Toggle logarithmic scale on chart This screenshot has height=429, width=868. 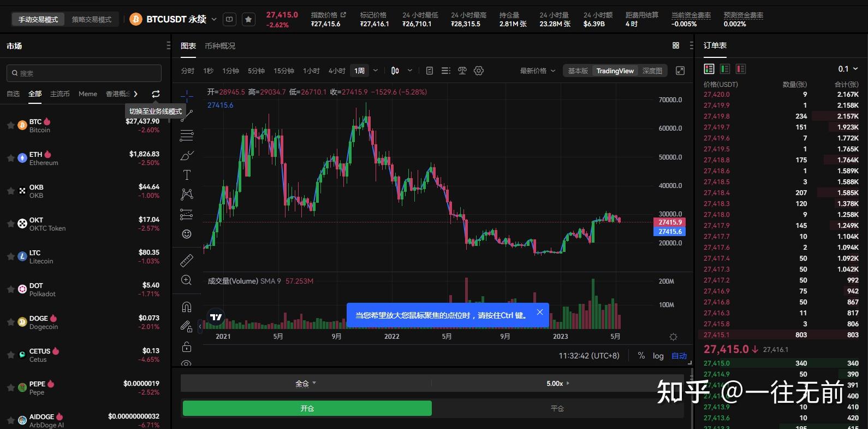pos(658,356)
